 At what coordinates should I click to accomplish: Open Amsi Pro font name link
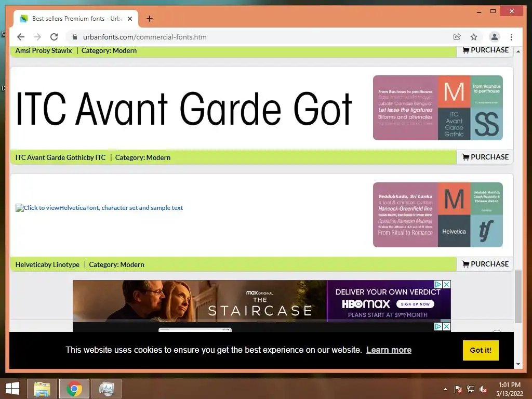(44, 50)
